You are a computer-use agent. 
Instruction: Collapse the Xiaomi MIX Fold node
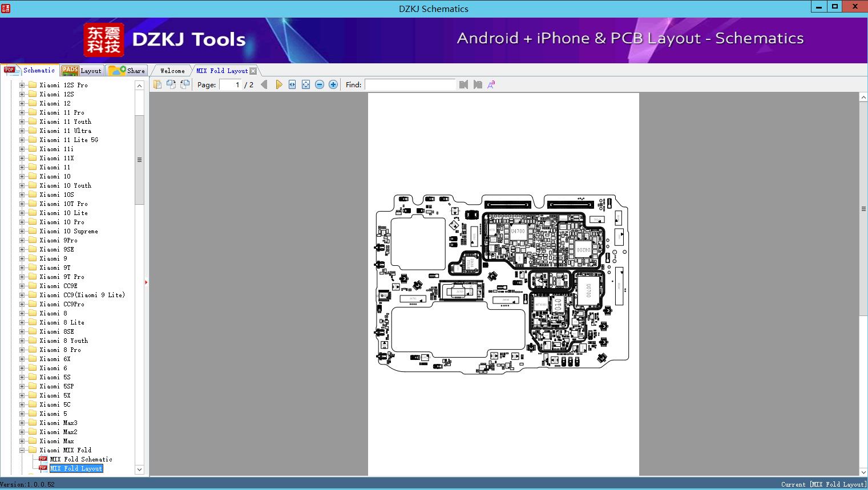click(22, 450)
